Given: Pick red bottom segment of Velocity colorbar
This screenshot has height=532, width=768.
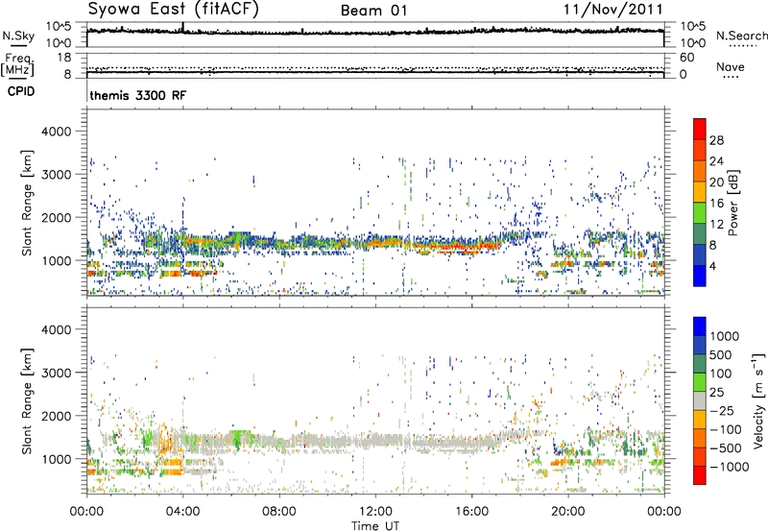Looking at the screenshot, I should [x=700, y=475].
